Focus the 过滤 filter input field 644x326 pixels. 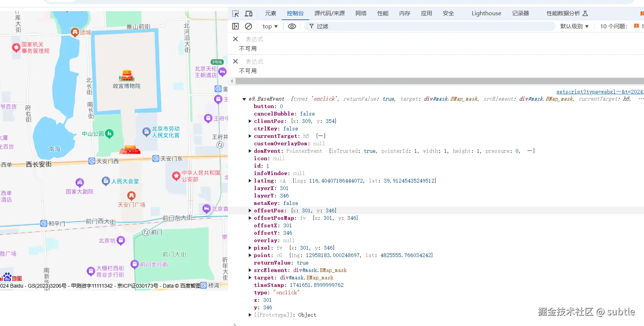point(430,26)
